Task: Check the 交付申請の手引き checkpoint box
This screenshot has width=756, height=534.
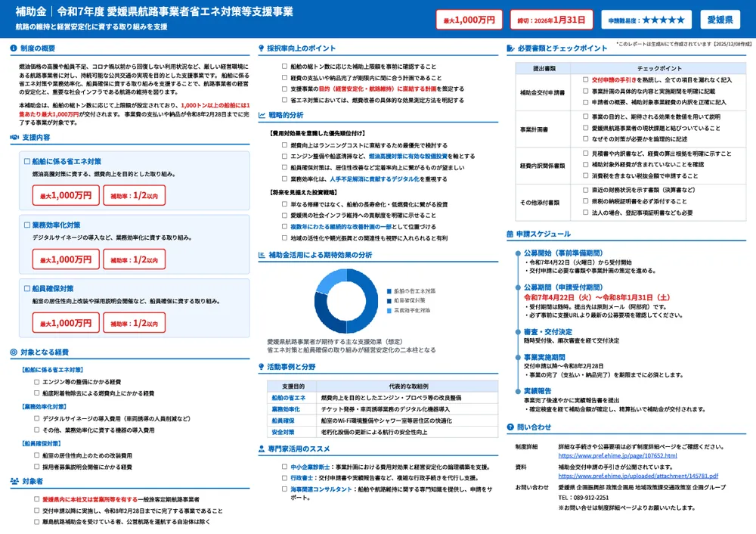Action: pyautogui.click(x=585, y=79)
